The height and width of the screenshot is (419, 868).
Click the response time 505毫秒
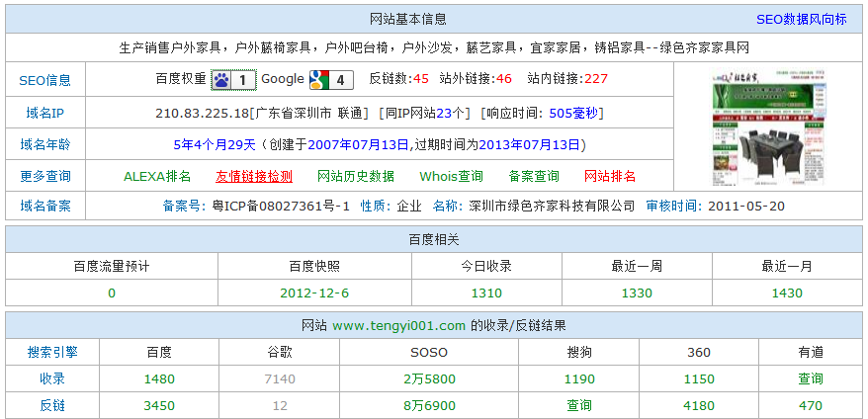573,114
